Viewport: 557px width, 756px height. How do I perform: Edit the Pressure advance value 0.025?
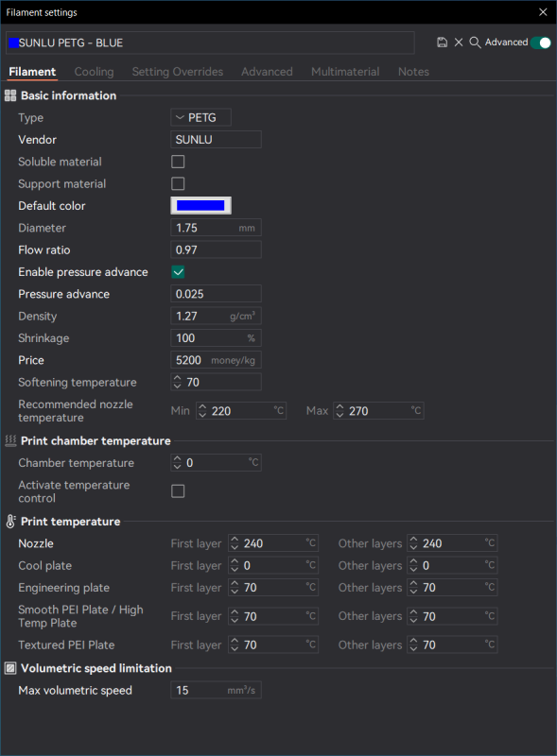tap(216, 294)
